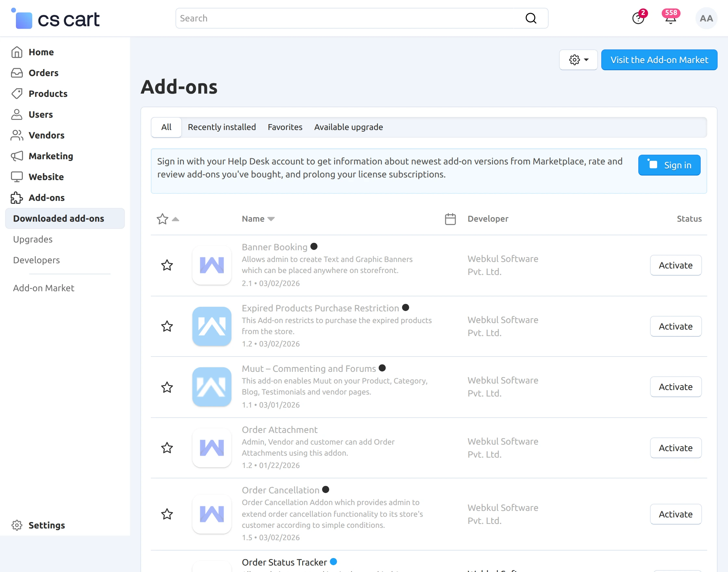Activate Muut Commenting and Forums add-on
Viewport: 728px width, 572px height.
click(x=676, y=387)
